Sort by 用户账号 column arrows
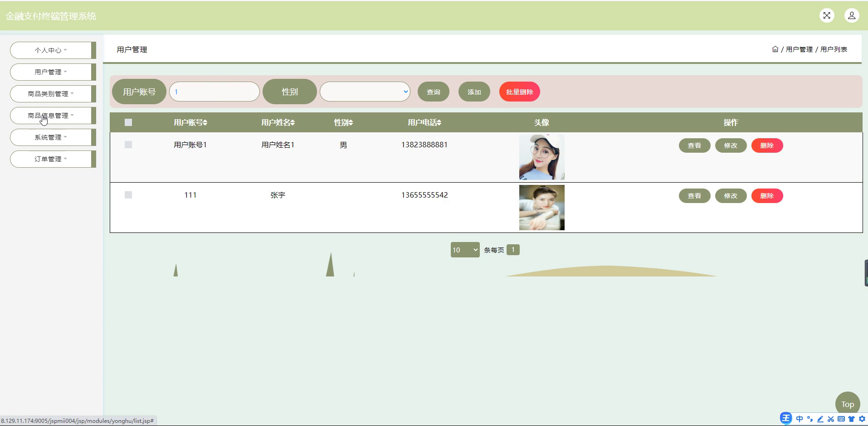Image resolution: width=868 pixels, height=426 pixels. pyautogui.click(x=205, y=122)
